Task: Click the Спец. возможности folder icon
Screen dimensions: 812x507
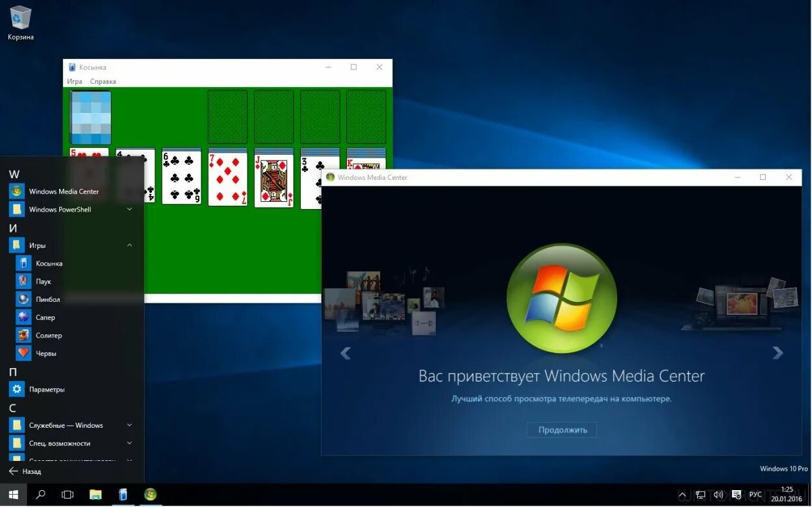Action: pyautogui.click(x=17, y=443)
